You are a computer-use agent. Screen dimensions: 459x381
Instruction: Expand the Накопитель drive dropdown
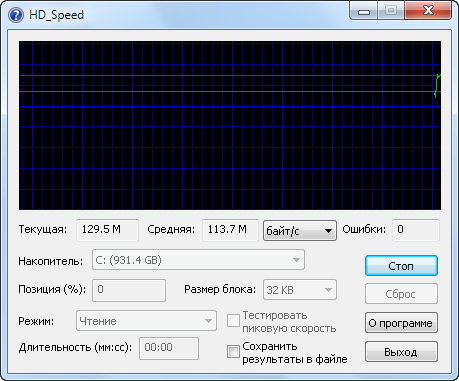[198, 260]
